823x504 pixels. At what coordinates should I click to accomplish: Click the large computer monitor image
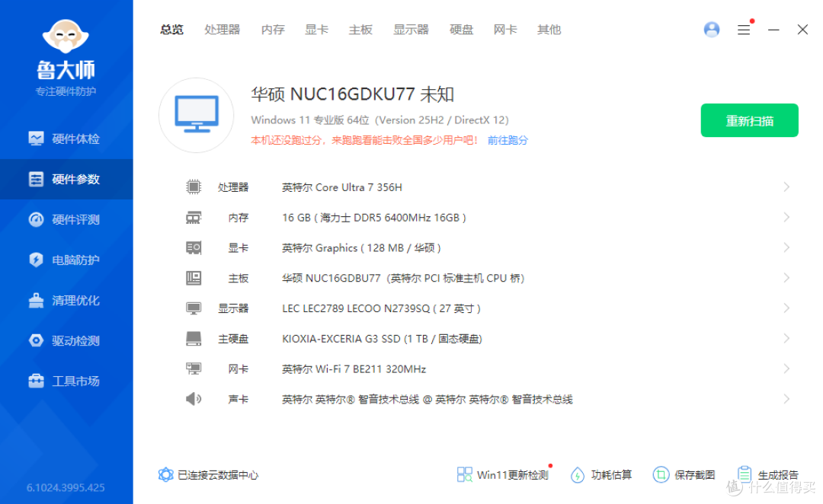(x=197, y=115)
